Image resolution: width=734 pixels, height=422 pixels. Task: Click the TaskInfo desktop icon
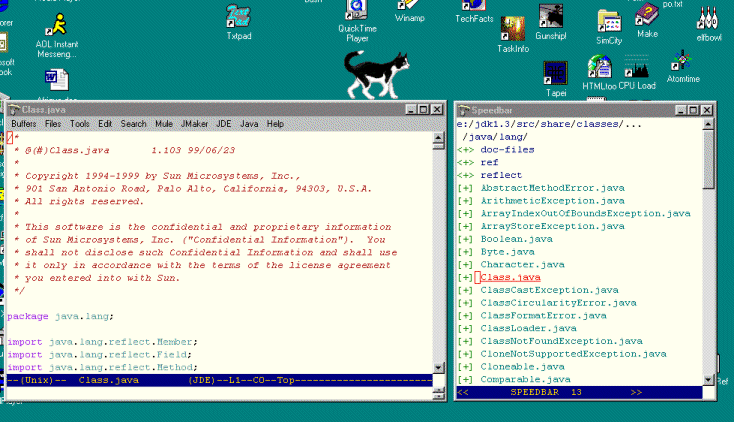point(513,30)
